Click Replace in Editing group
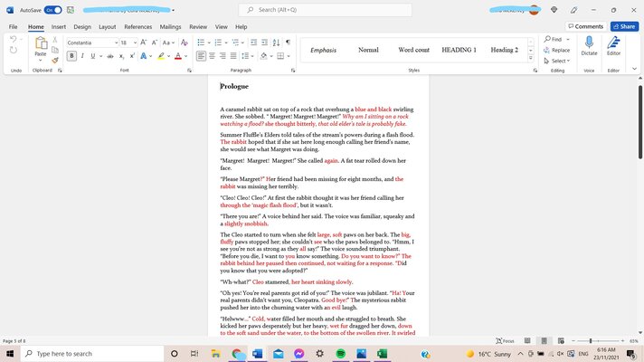The height and width of the screenshot is (362, 644). (x=557, y=50)
